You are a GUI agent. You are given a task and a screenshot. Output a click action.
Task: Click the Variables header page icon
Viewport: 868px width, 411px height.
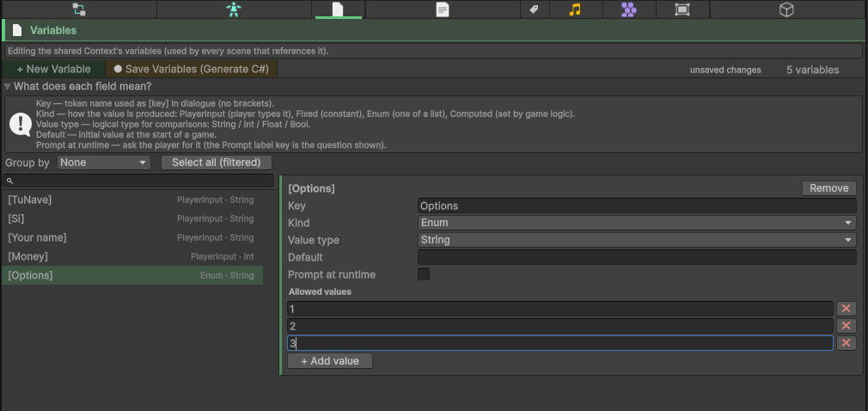click(x=17, y=30)
